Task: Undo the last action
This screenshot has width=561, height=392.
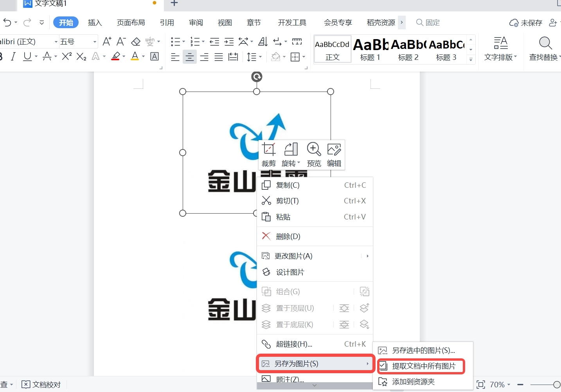Action: click(7, 23)
